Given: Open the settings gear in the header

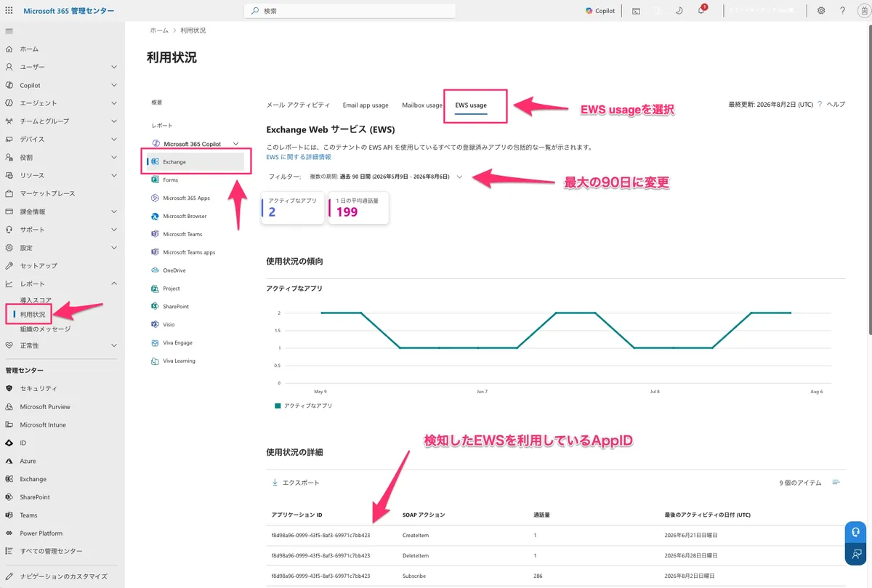Looking at the screenshot, I should pos(821,11).
